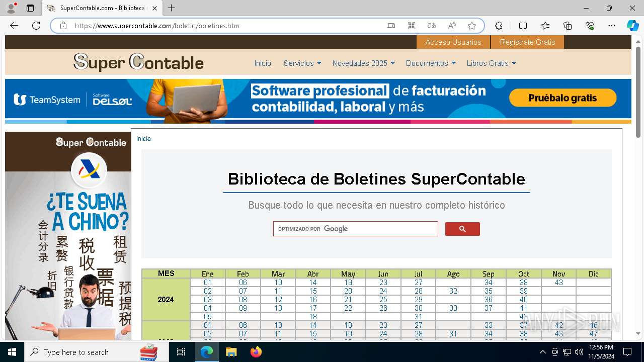Image resolution: width=644 pixels, height=362 pixels.
Task: Open the Favorites list
Action: point(545,26)
